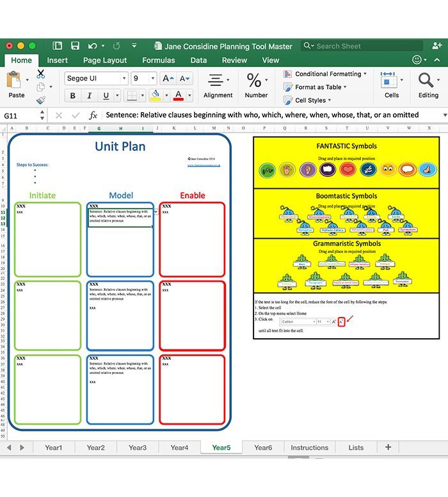The width and height of the screenshot is (448, 497).
Task: Click the G11 Name Box
Action: click(20, 116)
